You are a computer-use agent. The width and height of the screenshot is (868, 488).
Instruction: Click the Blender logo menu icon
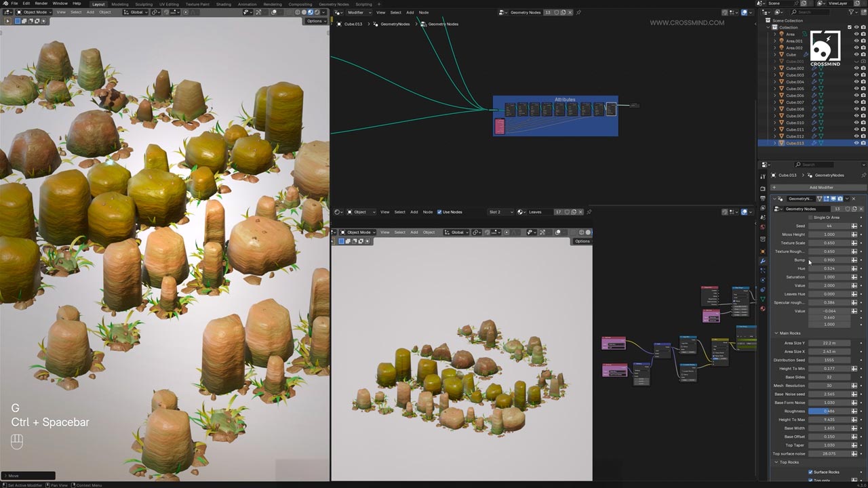tap(4, 3)
